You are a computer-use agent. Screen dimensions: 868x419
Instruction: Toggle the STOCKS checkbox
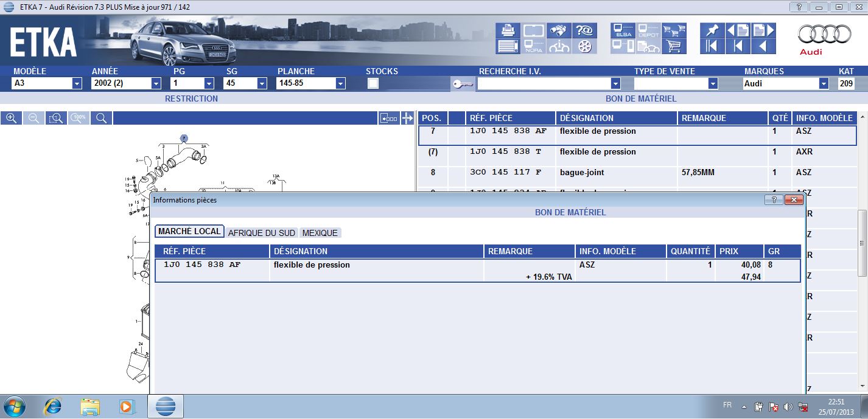pyautogui.click(x=373, y=84)
